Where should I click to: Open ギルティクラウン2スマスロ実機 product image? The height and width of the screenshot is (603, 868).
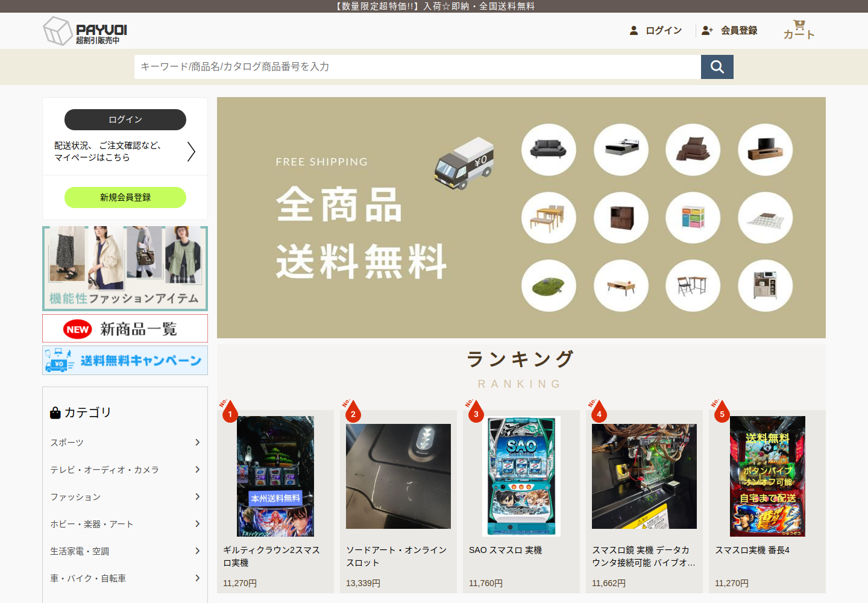click(275, 476)
